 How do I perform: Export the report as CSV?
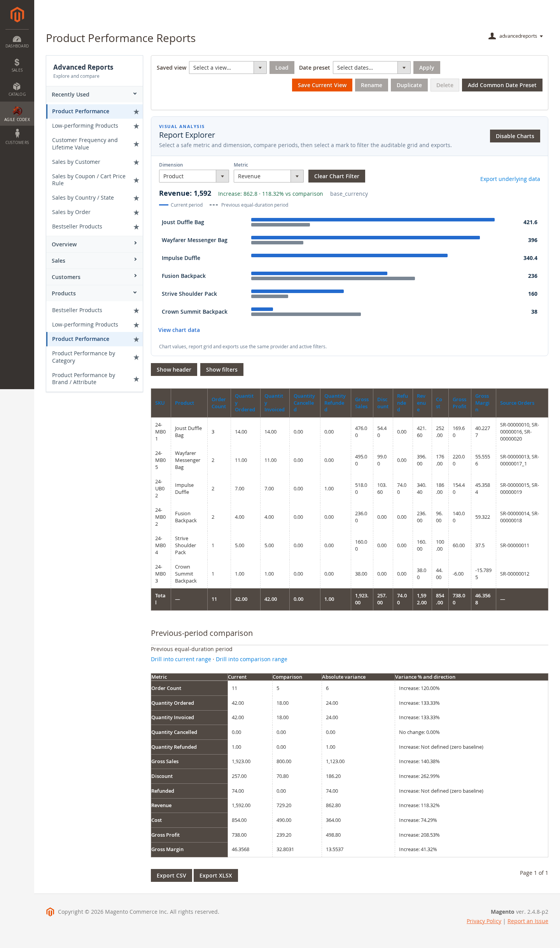coord(171,876)
